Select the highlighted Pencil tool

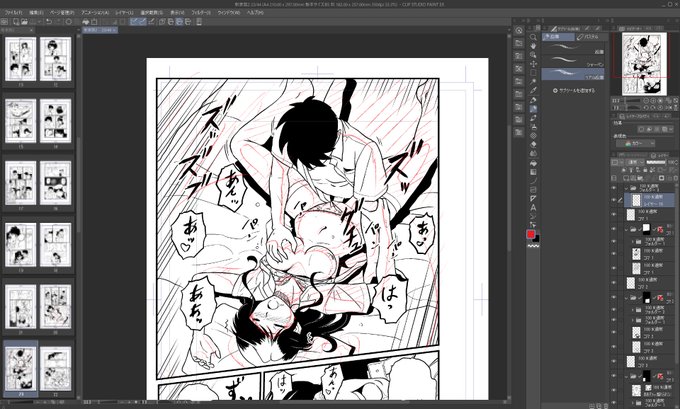pos(533,109)
